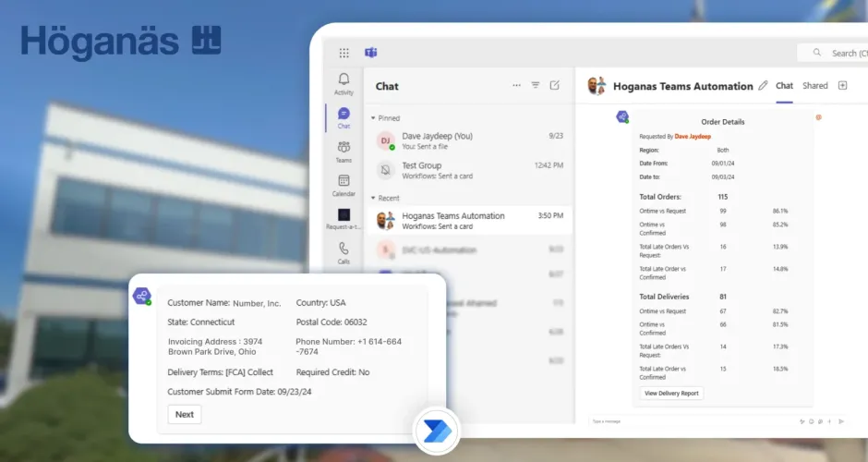Click the View Delivery Report button

pyautogui.click(x=671, y=394)
